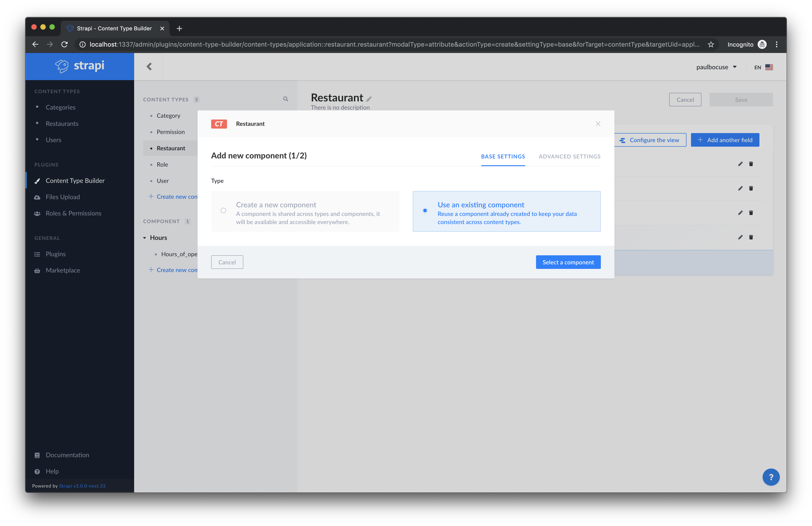
Task: Click the blue help question mark button
Action: point(771,477)
